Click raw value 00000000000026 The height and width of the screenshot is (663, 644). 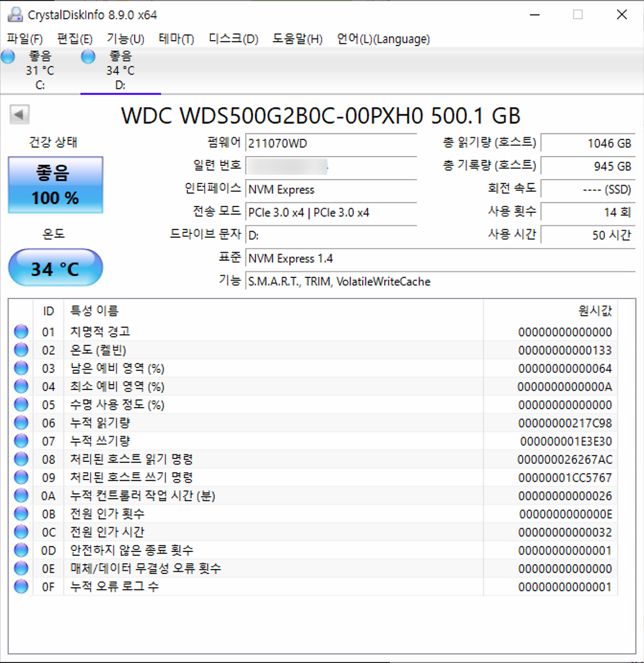tap(565, 496)
